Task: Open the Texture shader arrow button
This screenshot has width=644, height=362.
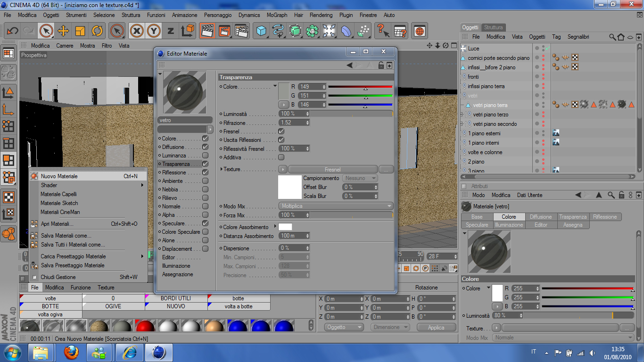Action: click(x=282, y=169)
